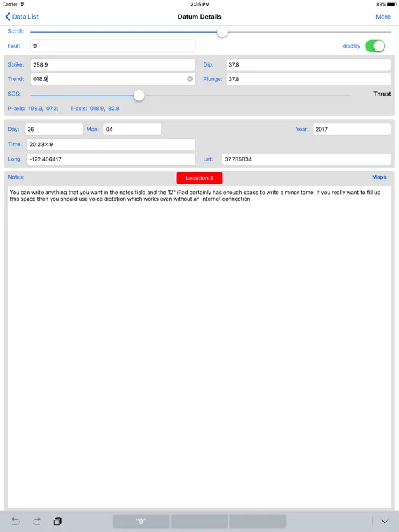Viewport: 399px width, 532px height.
Task: Move the SOS slider thumb
Action: (x=139, y=96)
